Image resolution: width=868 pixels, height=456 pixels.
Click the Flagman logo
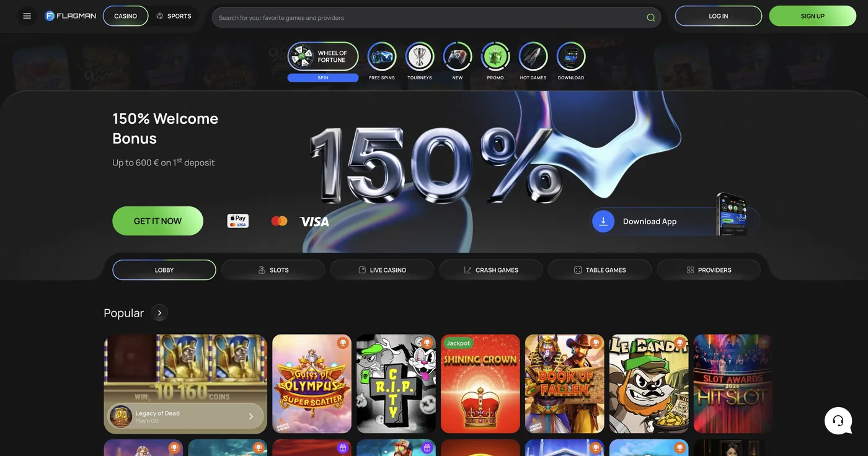pos(71,16)
